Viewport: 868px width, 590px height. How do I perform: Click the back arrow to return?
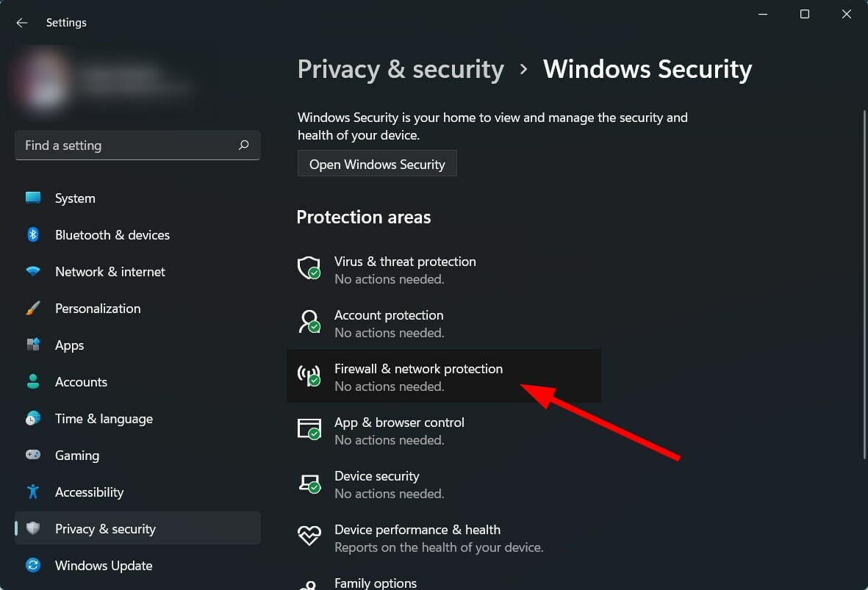point(21,22)
